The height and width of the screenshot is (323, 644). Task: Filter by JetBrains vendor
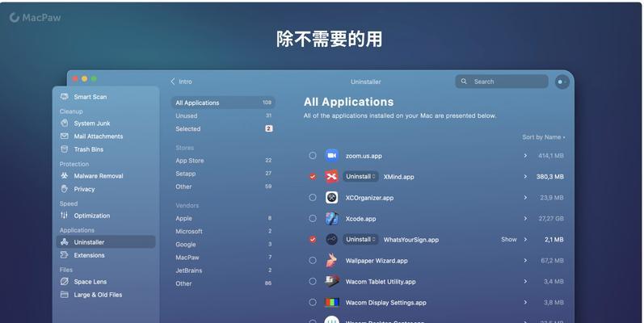point(223,271)
